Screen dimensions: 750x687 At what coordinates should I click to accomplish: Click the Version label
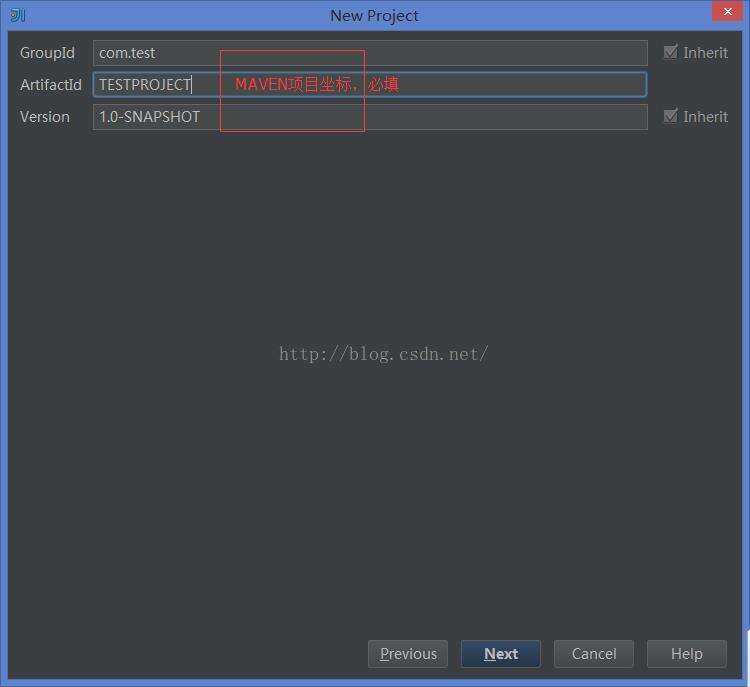[x=45, y=117]
